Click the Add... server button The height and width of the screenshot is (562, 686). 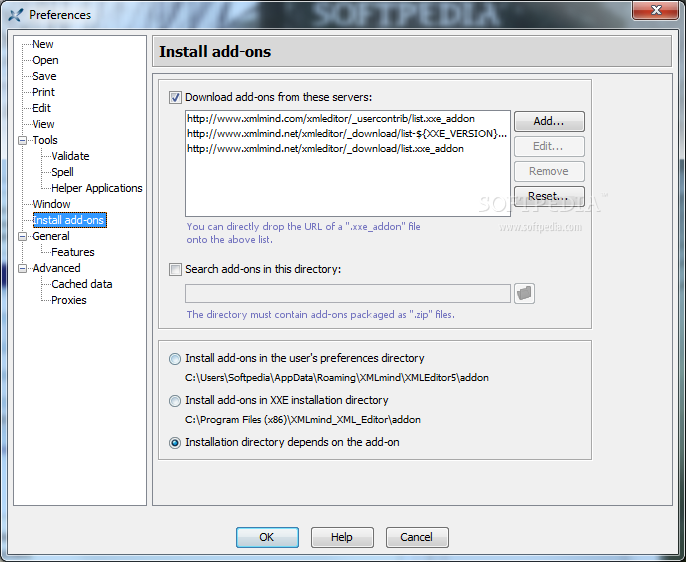pos(549,121)
